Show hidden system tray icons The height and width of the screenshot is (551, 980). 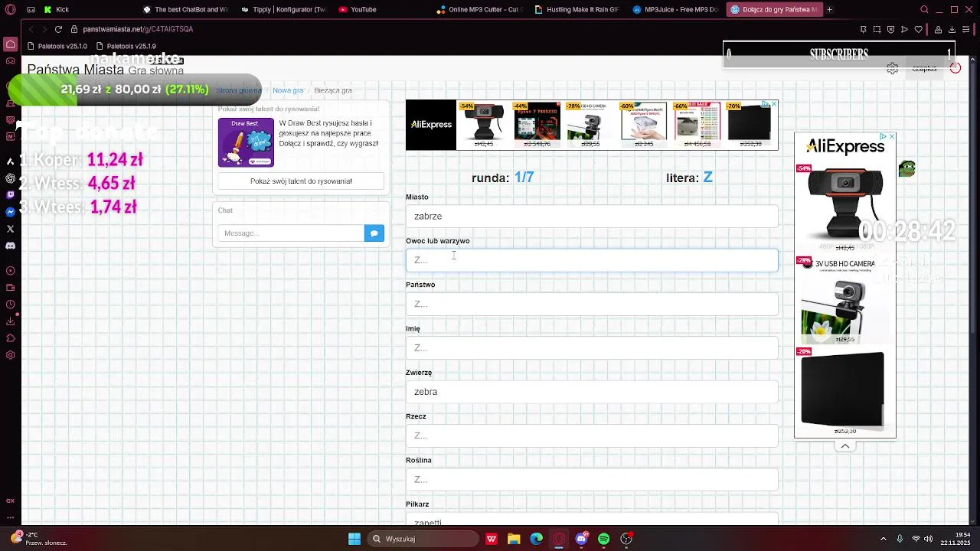coord(883,539)
